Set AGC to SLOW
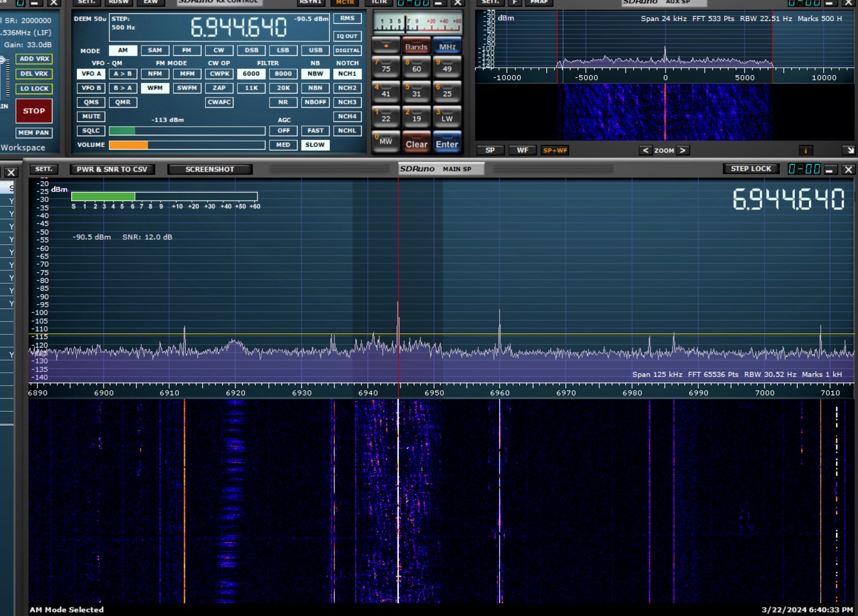 pos(315,145)
